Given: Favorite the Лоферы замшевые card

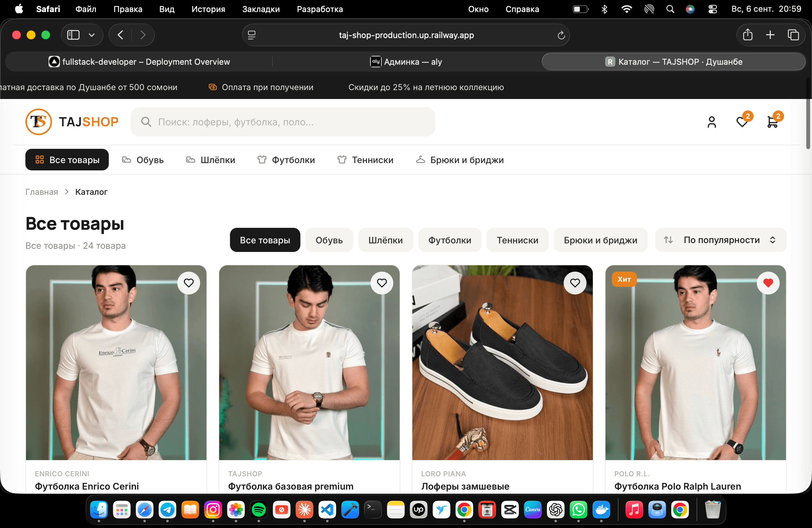Looking at the screenshot, I should click(x=575, y=283).
